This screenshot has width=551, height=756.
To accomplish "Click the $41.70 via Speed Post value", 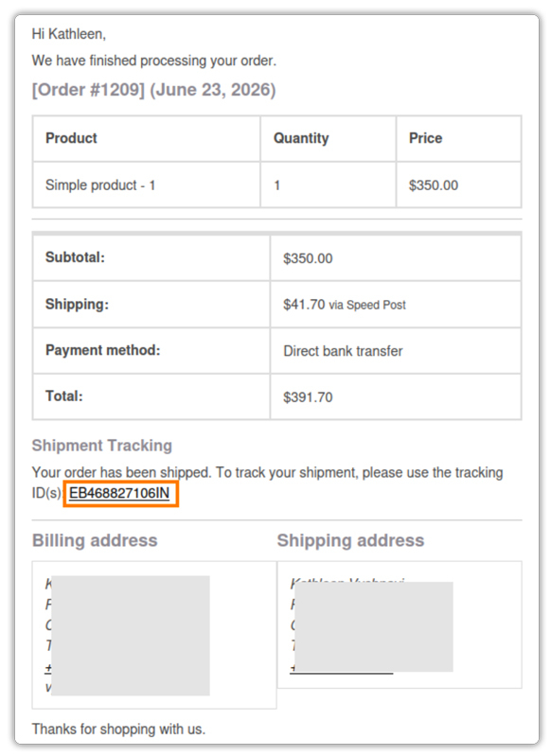I will pyautogui.click(x=344, y=305).
